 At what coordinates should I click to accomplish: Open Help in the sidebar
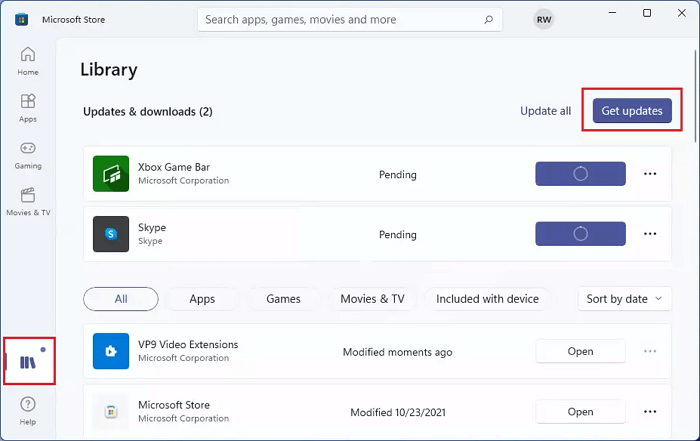(28, 409)
